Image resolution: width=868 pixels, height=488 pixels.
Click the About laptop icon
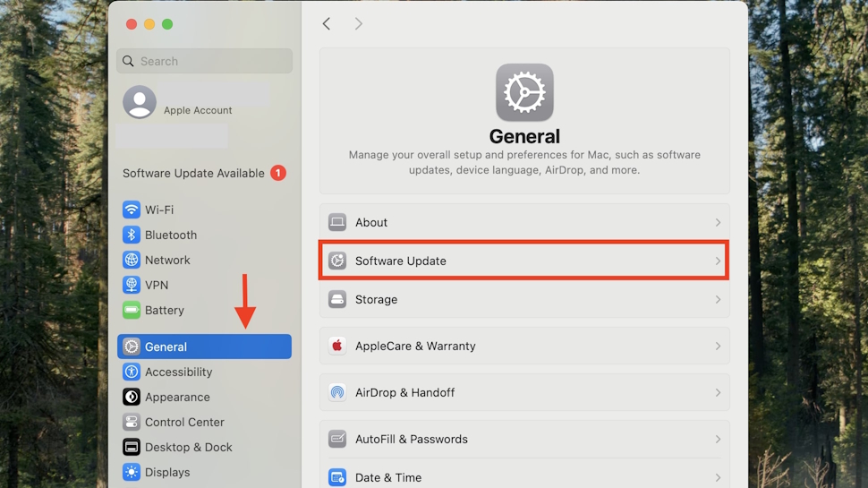(x=337, y=222)
